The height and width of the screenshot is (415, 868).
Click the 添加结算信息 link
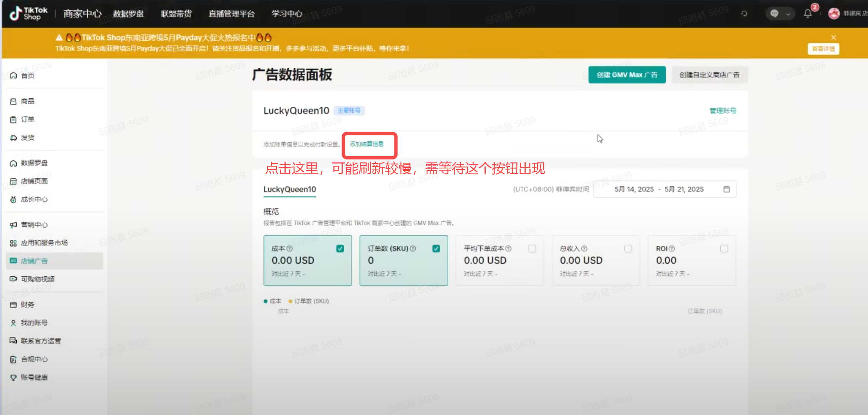tap(366, 144)
